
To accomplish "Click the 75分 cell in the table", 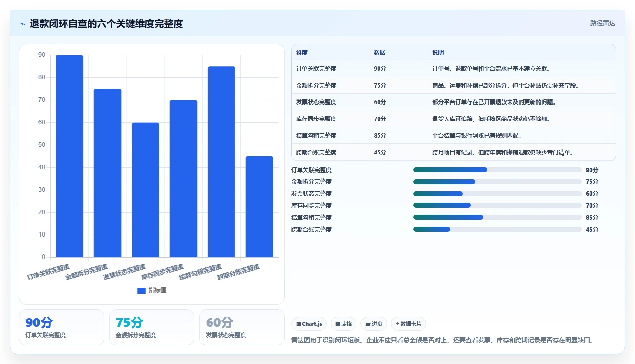I will 380,86.
